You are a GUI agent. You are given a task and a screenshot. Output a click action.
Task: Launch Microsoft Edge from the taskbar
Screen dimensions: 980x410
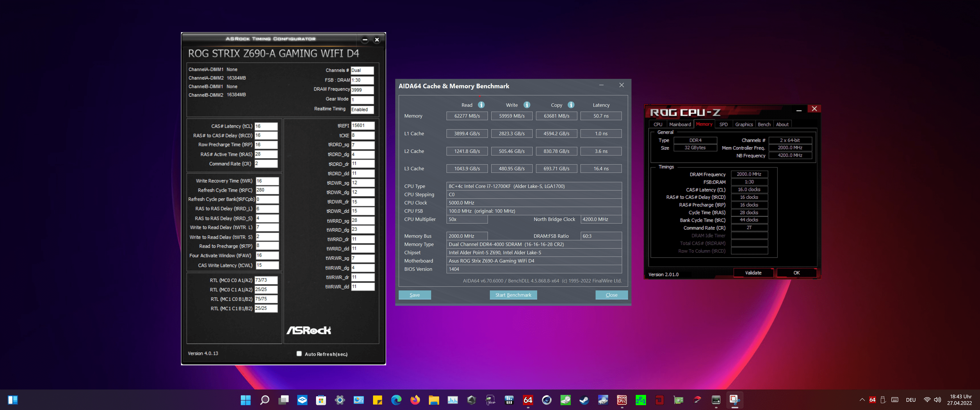(396, 400)
